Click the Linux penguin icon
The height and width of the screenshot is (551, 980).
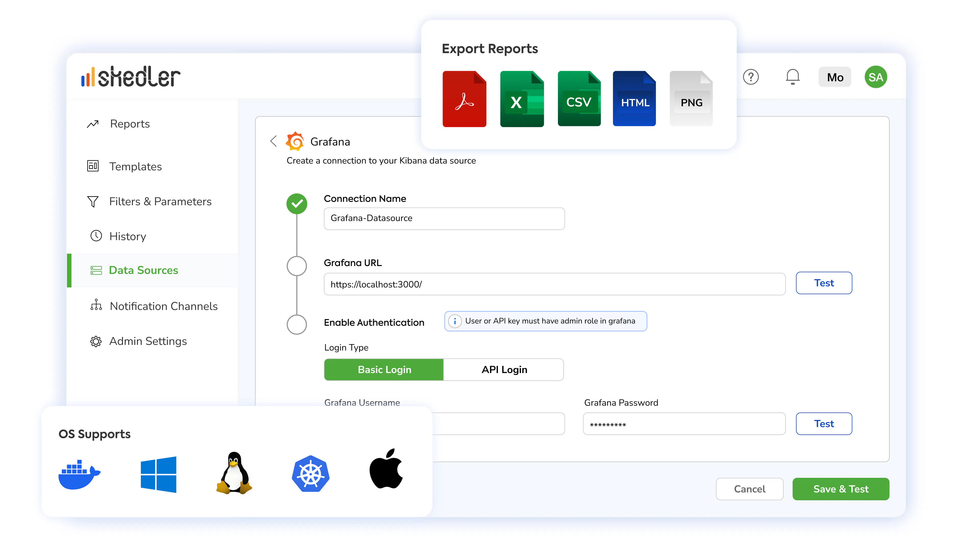tap(234, 473)
